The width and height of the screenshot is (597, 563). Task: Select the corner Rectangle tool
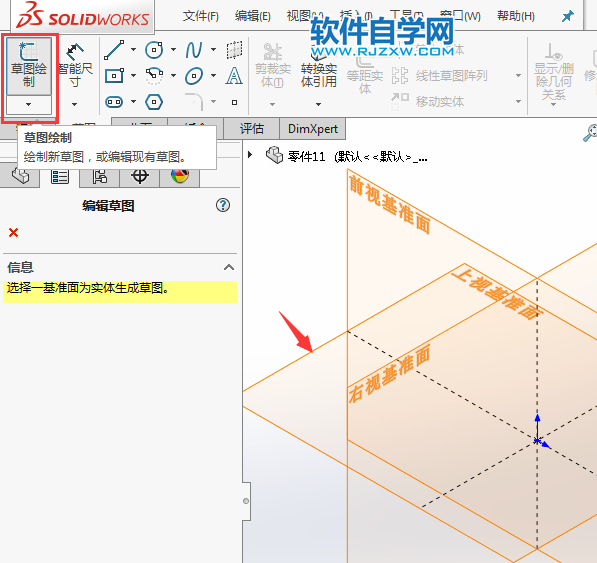click(x=114, y=76)
